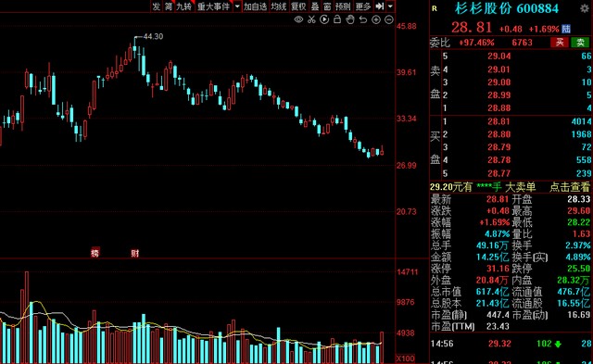Click the 内盘 value 28.32万

[x=574, y=280]
